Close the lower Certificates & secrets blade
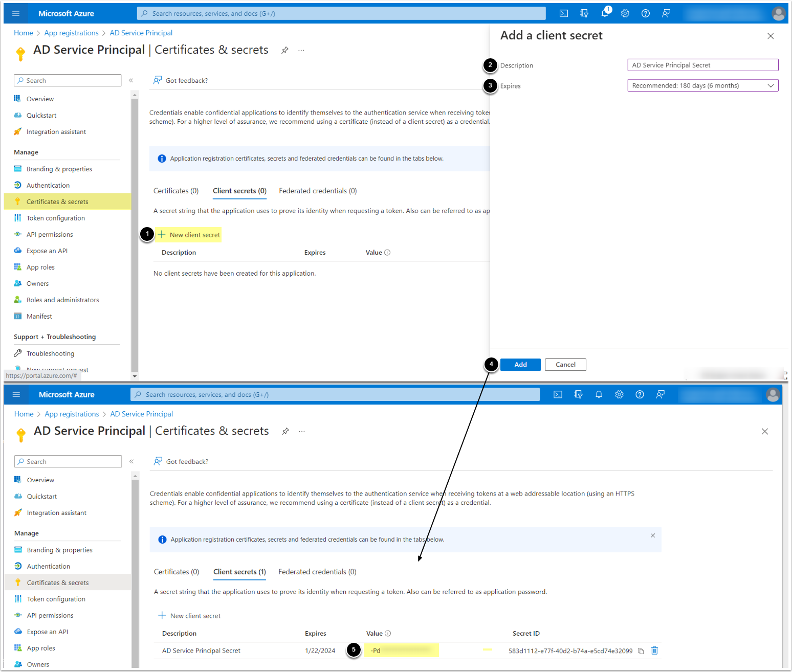Image resolution: width=792 pixels, height=672 pixels. 765,432
